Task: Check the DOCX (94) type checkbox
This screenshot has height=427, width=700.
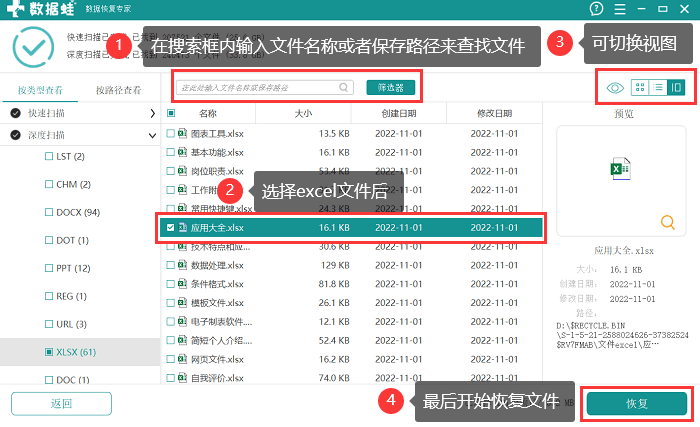Action: 49,212
